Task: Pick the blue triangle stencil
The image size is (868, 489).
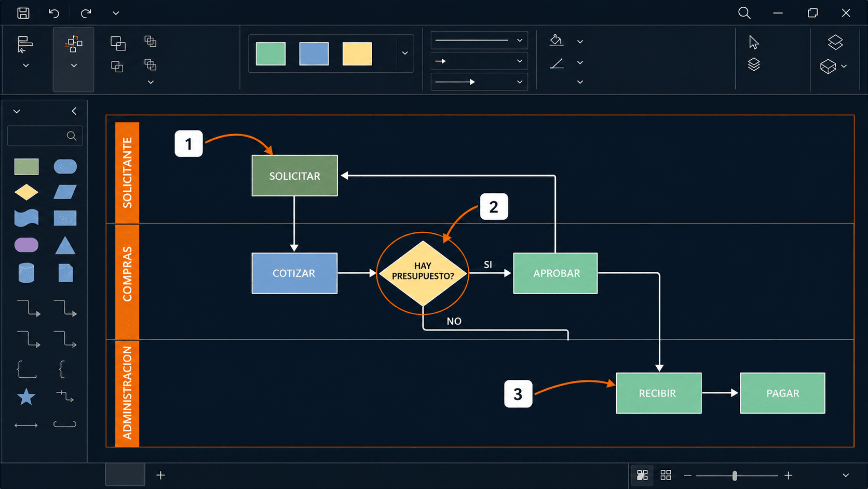Action: [65, 245]
